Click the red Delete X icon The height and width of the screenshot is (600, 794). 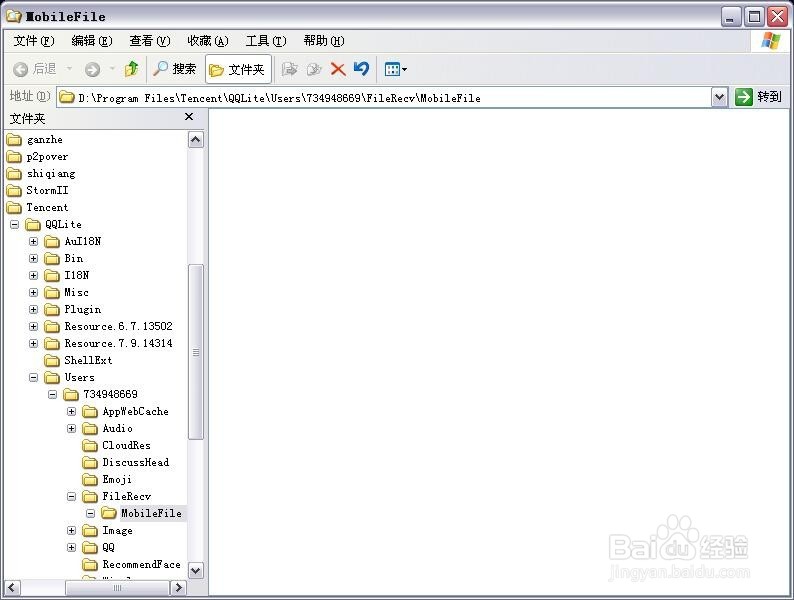(x=338, y=69)
